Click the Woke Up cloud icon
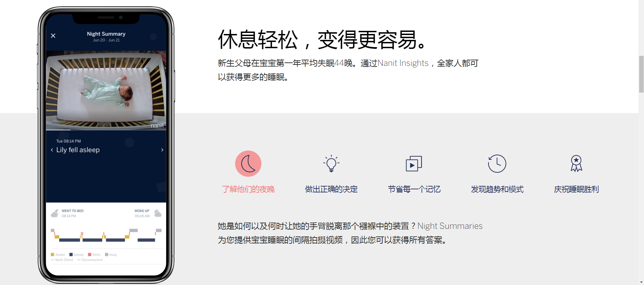Image resolution: width=644 pixels, height=285 pixels. [158, 213]
